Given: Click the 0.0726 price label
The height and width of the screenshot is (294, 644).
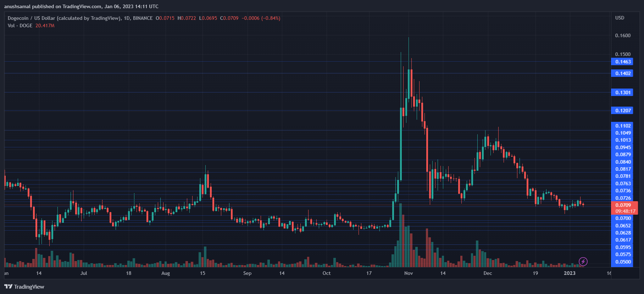Looking at the screenshot, I should click(622, 198).
